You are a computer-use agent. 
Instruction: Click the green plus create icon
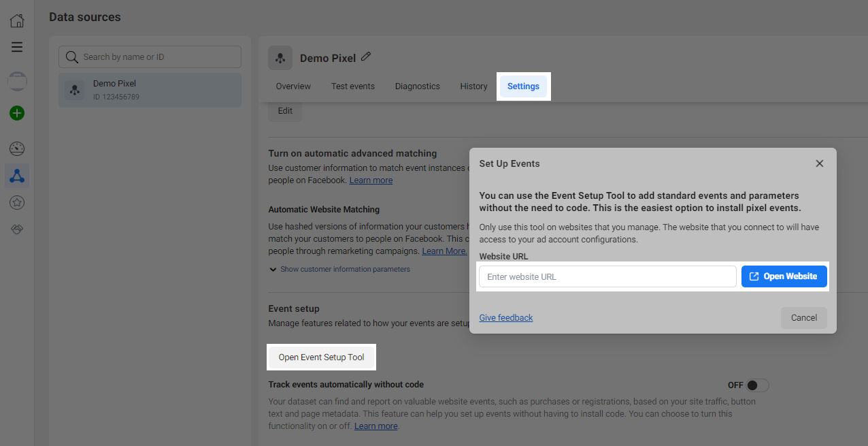[x=17, y=113]
